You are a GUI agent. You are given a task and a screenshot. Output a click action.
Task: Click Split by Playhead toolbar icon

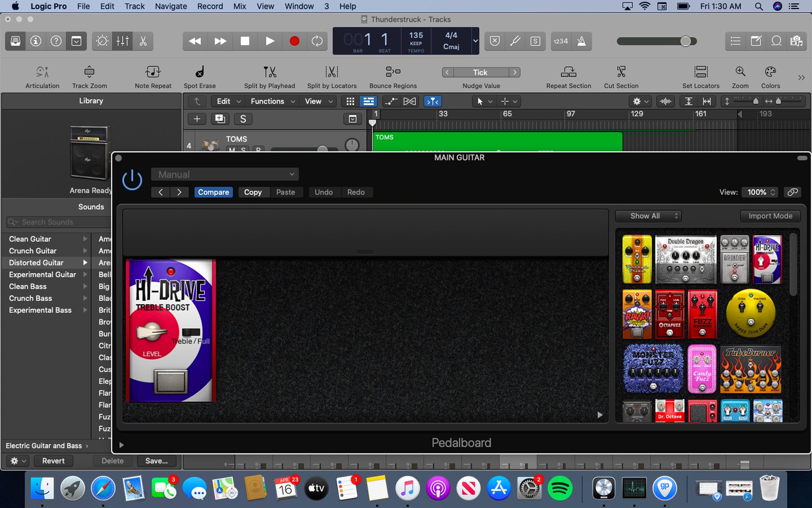coord(270,72)
